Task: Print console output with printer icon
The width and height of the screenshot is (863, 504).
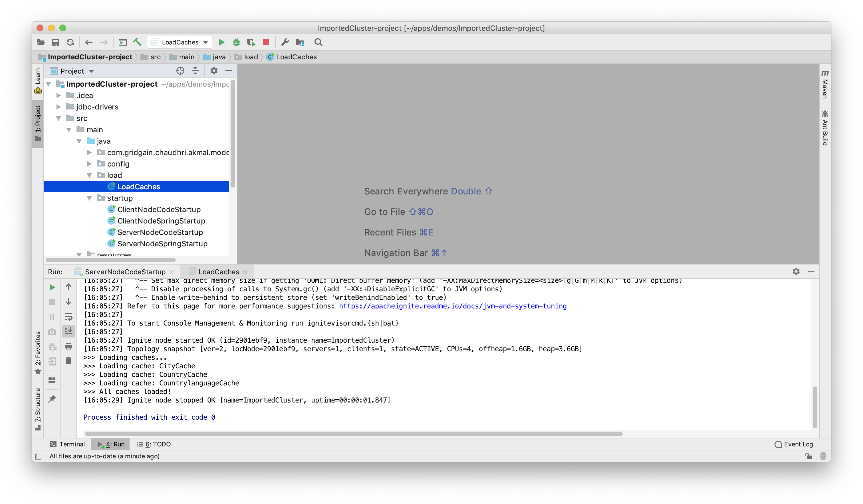Action: [68, 346]
